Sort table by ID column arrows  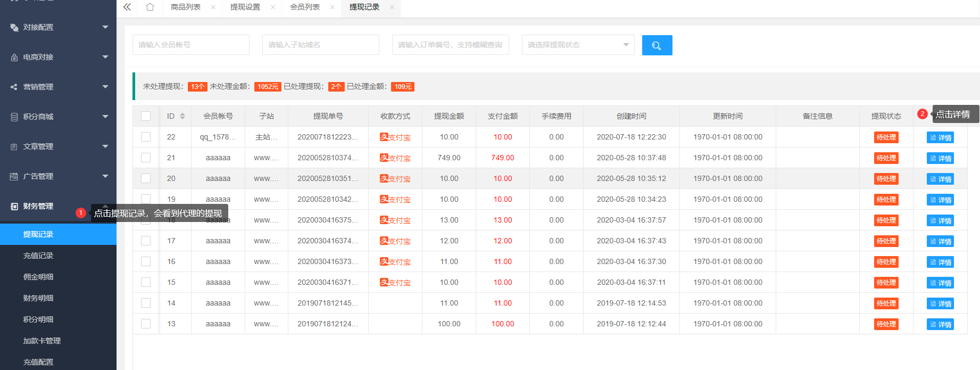coord(182,116)
